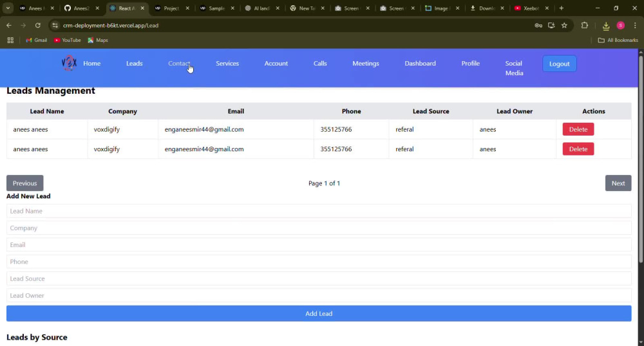Image resolution: width=644 pixels, height=346 pixels.
Task: Focus the Lead Name input field
Action: [319, 211]
